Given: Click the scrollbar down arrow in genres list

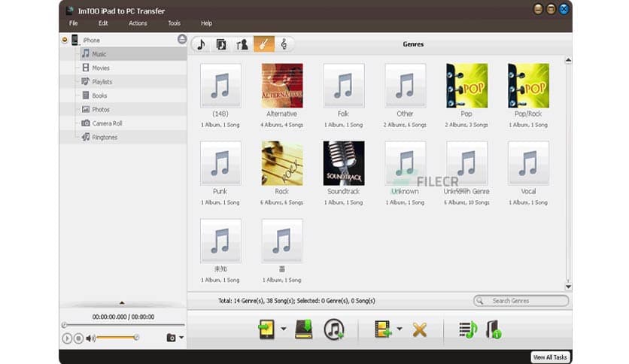Looking at the screenshot, I should pos(568,287).
